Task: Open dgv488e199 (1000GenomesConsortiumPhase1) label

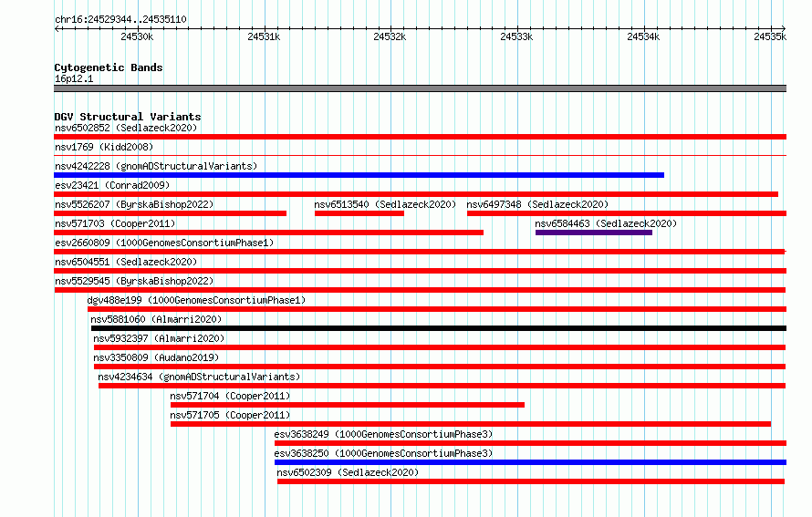Action: point(196,300)
